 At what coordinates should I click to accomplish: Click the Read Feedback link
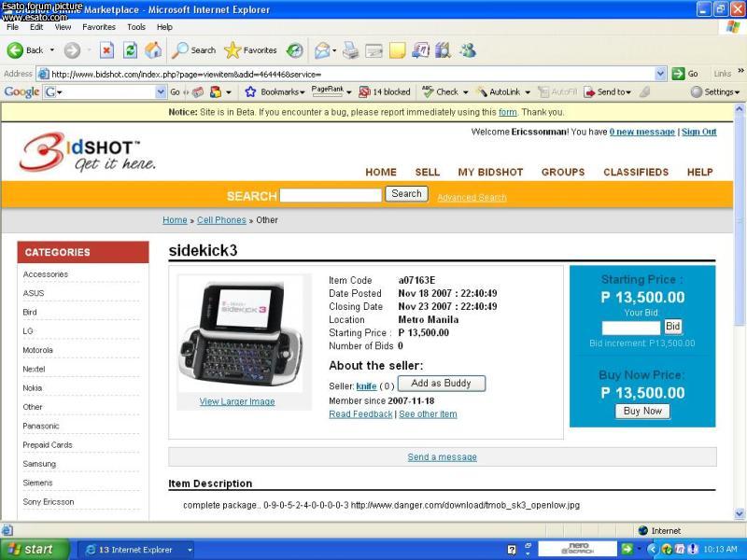pos(360,414)
